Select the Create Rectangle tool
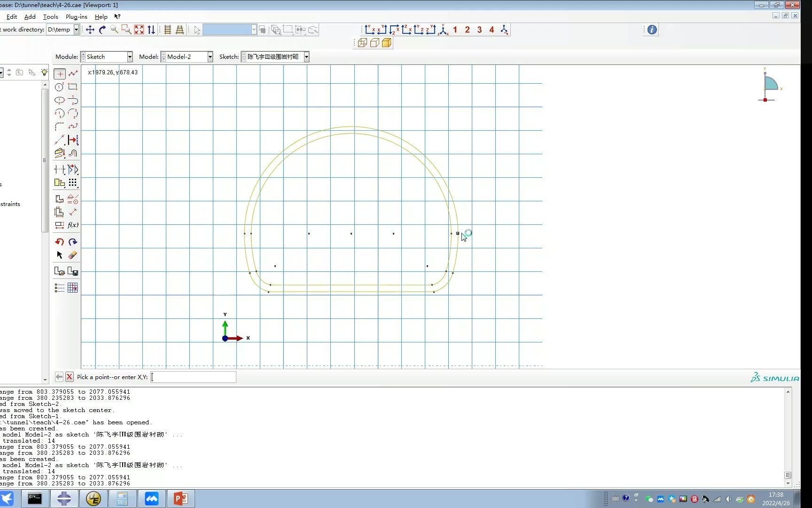This screenshot has height=508, width=812. tap(73, 87)
